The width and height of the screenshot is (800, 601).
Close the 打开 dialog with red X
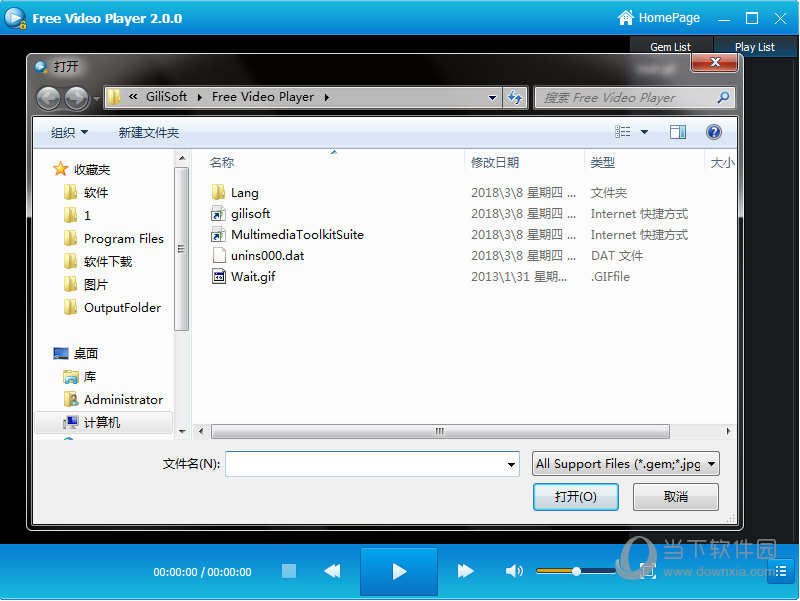[714, 62]
